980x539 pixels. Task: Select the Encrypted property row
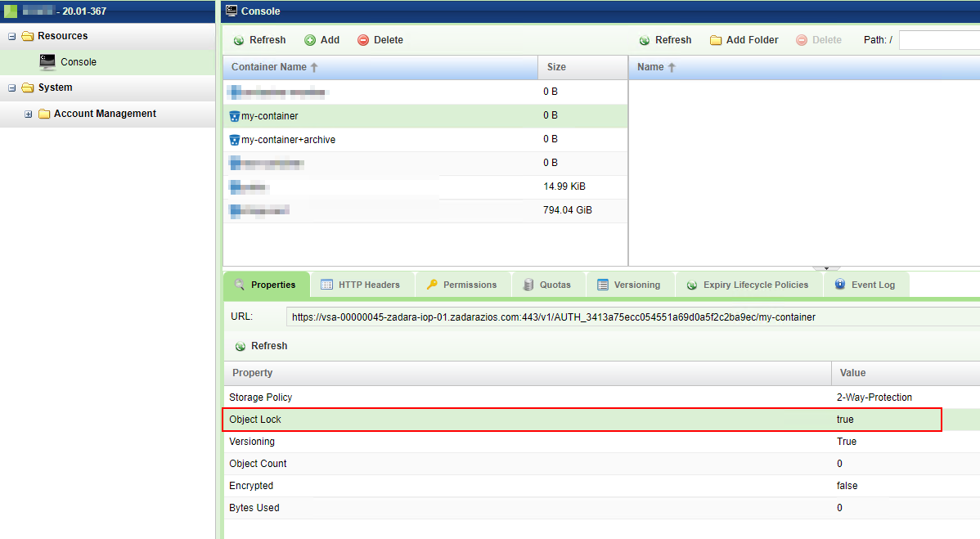602,486
